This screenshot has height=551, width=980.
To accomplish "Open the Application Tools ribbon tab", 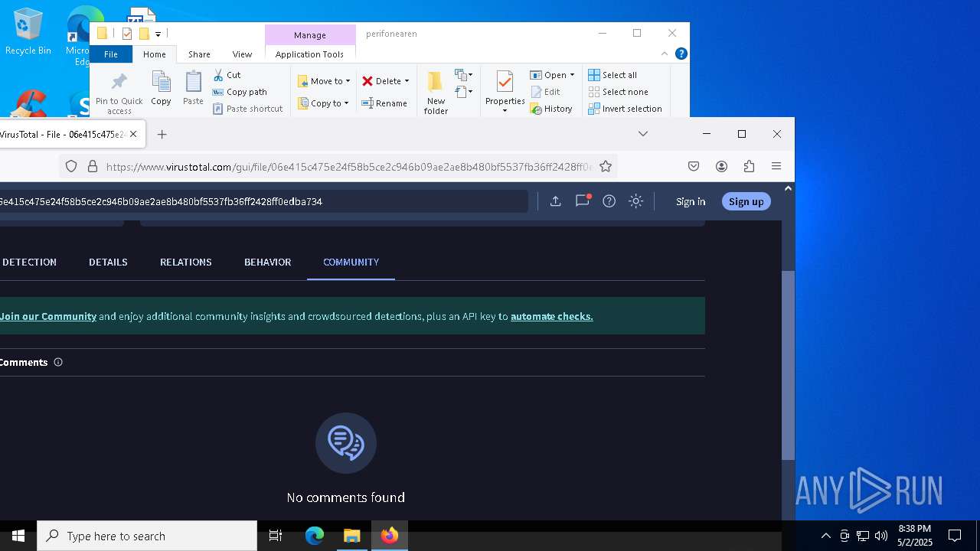I will [309, 54].
